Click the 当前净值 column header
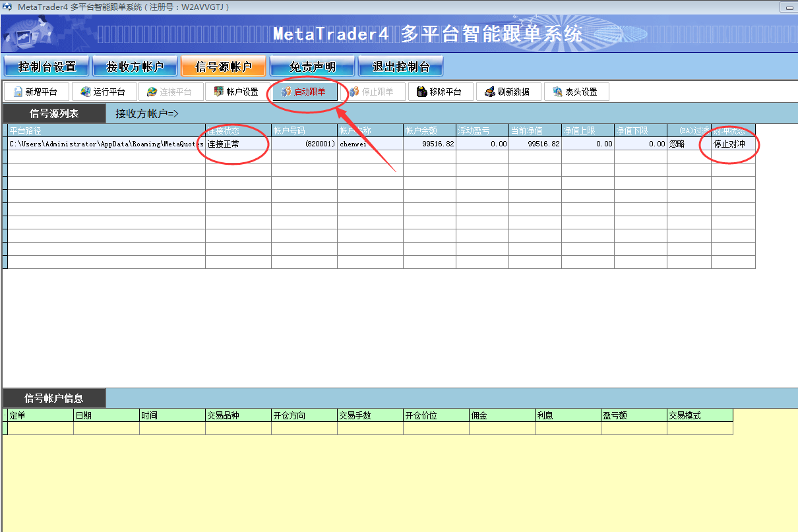The height and width of the screenshot is (532, 798). pos(535,130)
